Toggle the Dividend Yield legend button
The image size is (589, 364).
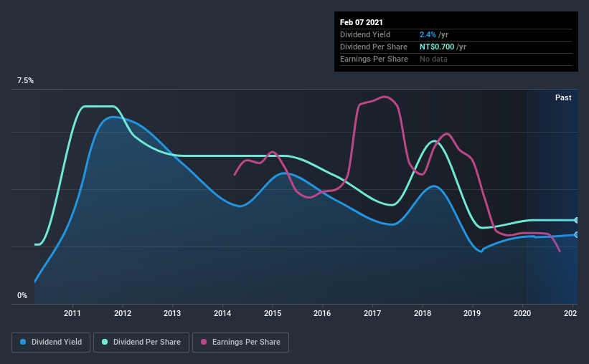click(x=51, y=343)
